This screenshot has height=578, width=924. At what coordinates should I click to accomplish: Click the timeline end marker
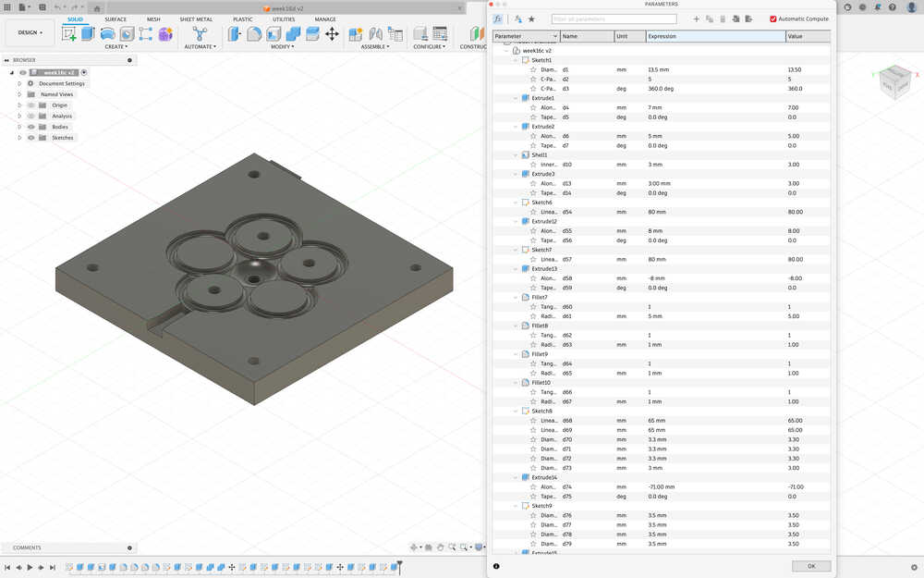[399, 567]
